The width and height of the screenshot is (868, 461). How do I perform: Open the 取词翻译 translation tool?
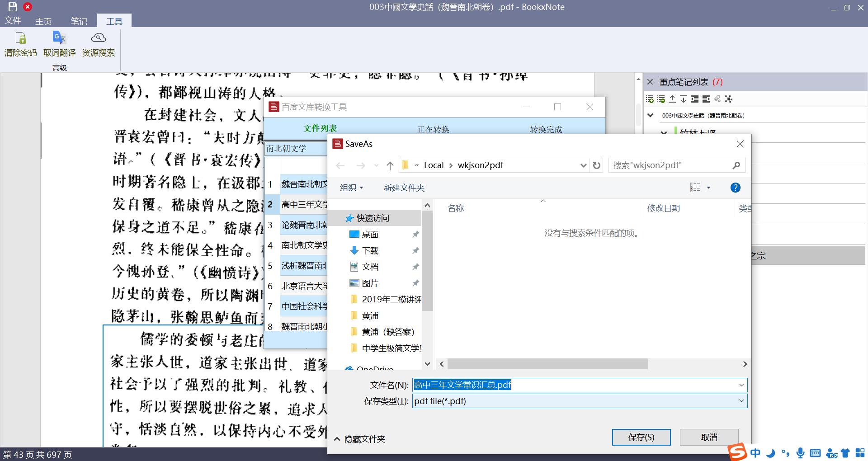click(59, 44)
